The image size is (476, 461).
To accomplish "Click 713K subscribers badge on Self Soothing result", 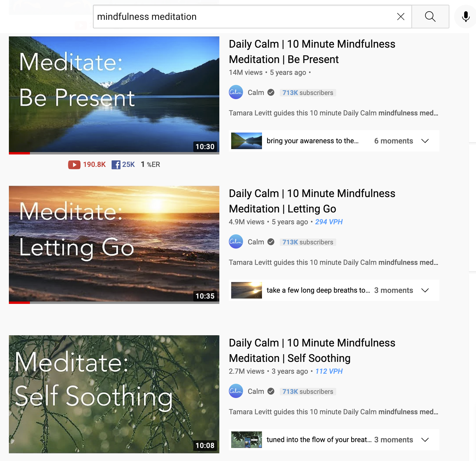I will [x=308, y=391].
